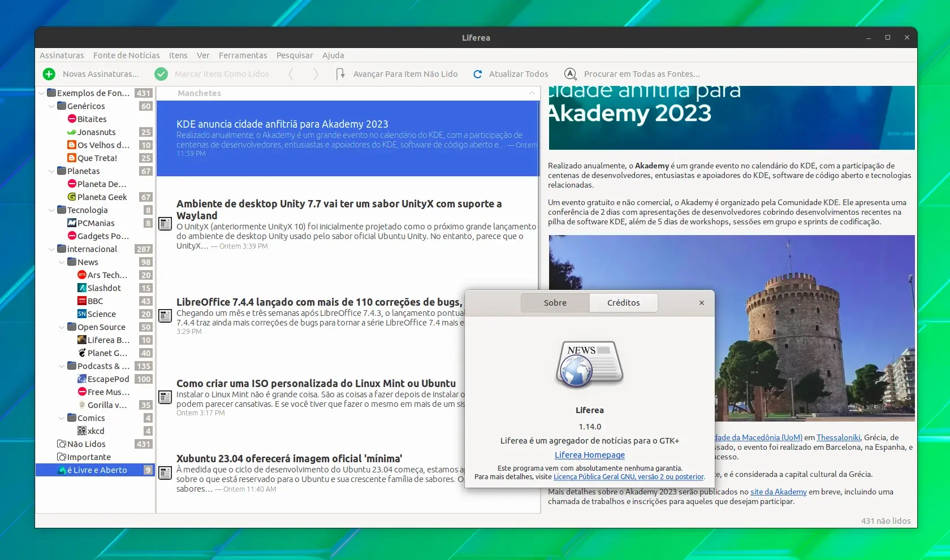Open the GNU license link
This screenshot has width=950, height=560.
click(629, 477)
